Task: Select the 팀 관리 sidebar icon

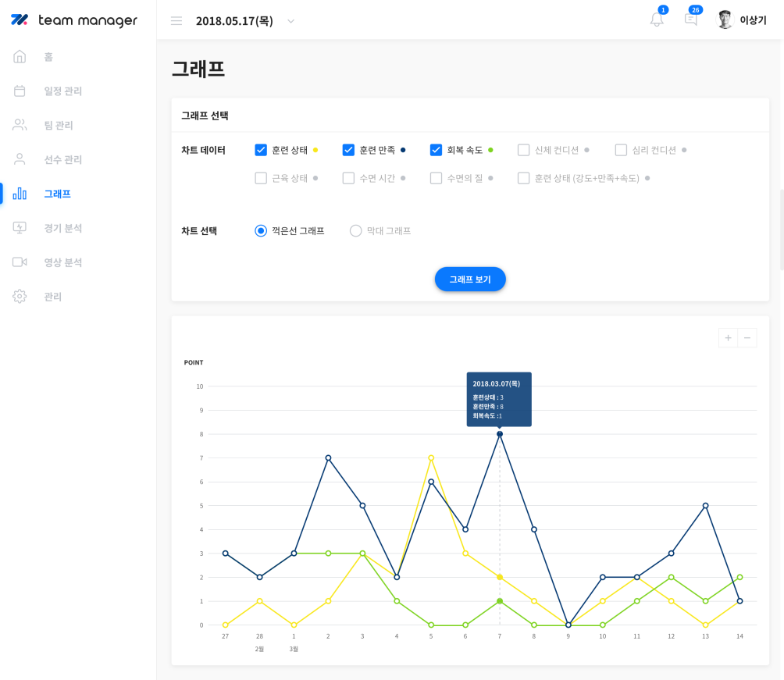Action: pyautogui.click(x=20, y=125)
